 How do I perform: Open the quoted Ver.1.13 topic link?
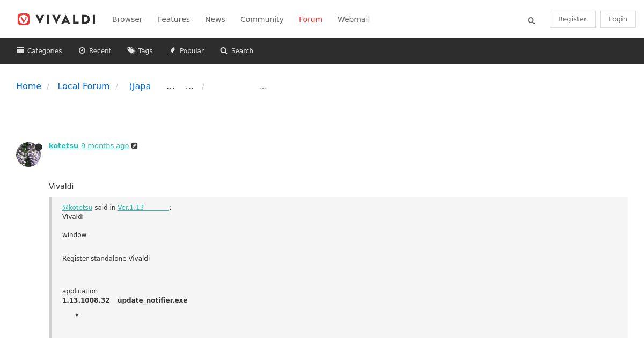143,208
